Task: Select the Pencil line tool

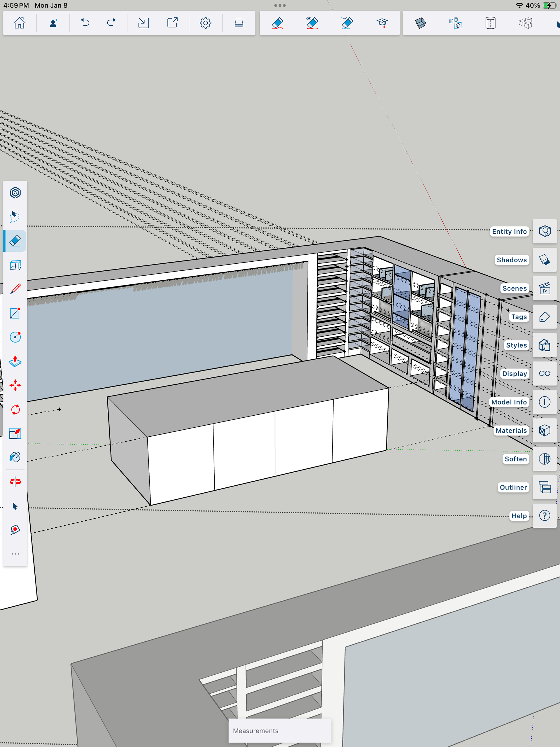Action: coord(15,289)
